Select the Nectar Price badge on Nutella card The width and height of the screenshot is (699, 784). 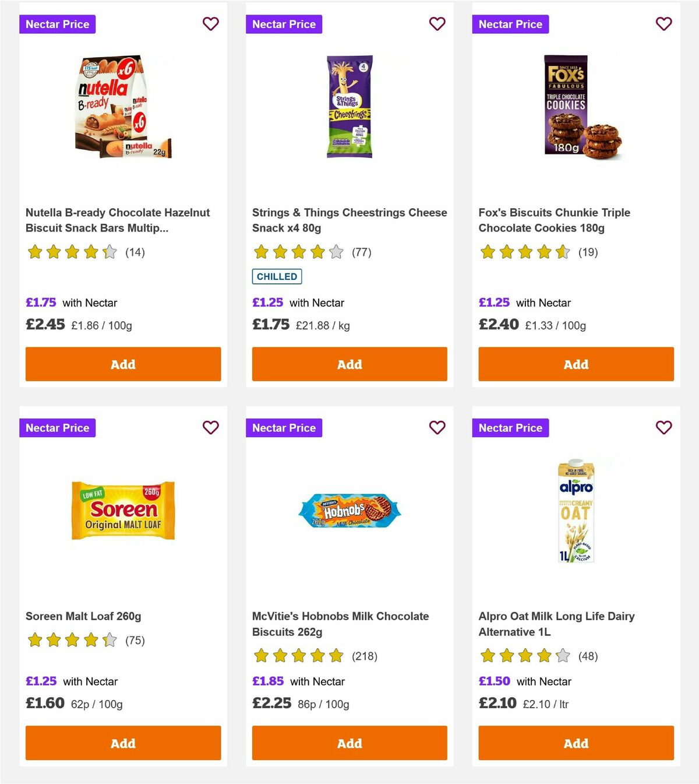click(x=57, y=24)
